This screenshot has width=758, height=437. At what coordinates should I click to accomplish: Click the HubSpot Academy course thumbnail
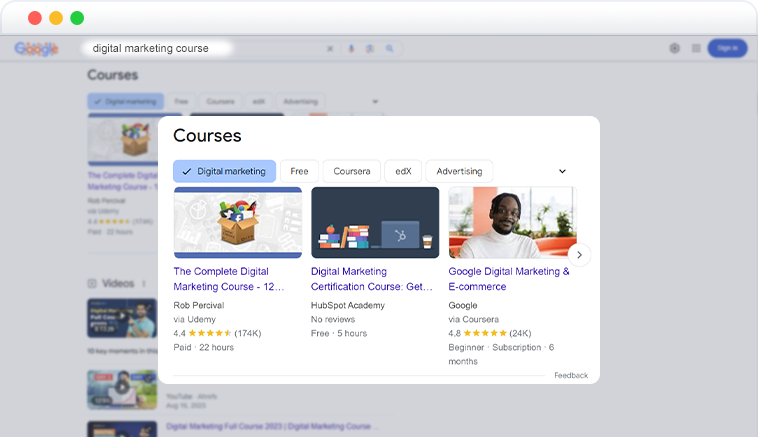[x=375, y=222]
